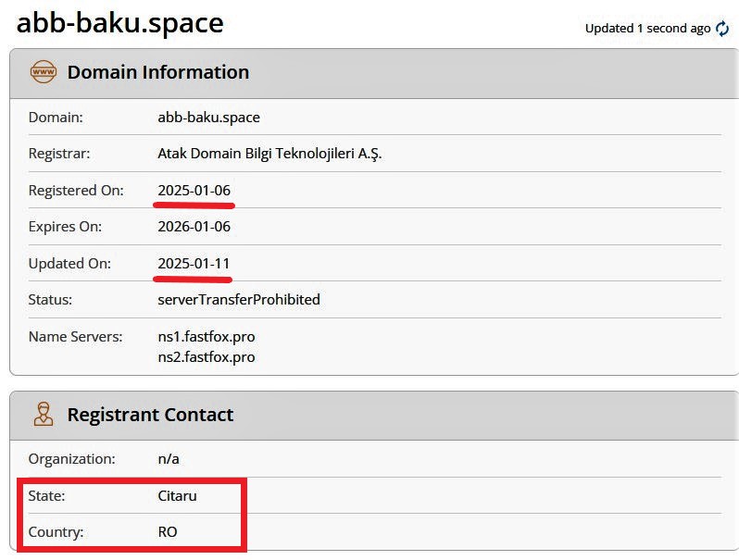739x560 pixels.
Task: Click registrar name Atak Domain Bilgi Teknolojileri
Action: [269, 154]
